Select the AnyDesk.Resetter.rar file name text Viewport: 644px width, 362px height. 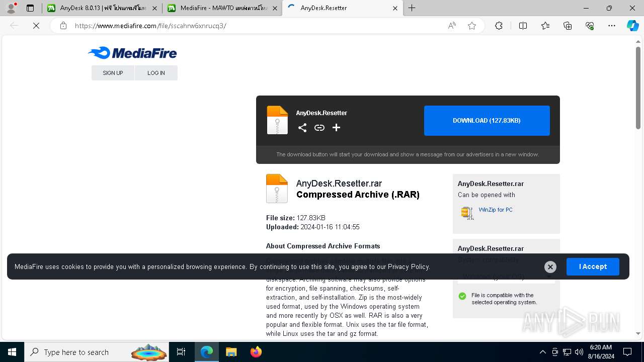[339, 184]
